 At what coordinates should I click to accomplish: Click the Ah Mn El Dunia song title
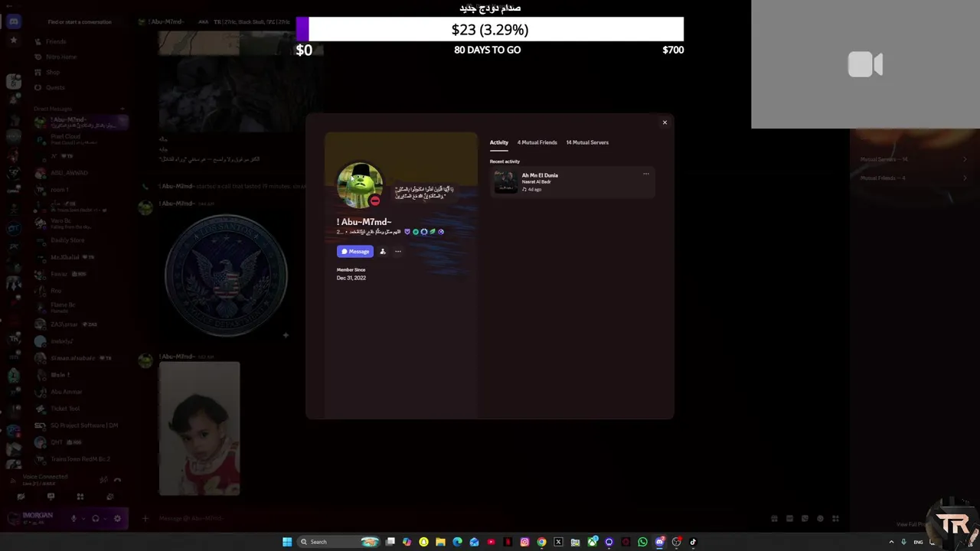click(x=540, y=175)
